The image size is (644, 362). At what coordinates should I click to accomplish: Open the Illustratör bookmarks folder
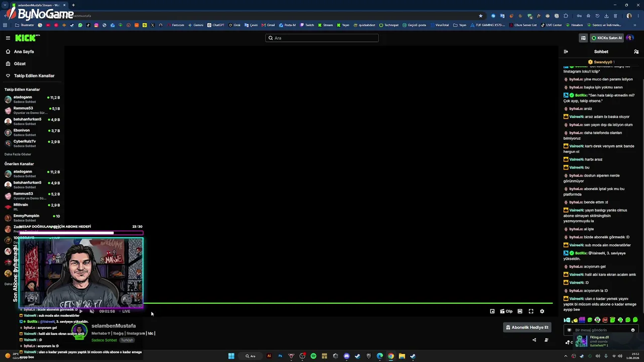click(x=25, y=25)
